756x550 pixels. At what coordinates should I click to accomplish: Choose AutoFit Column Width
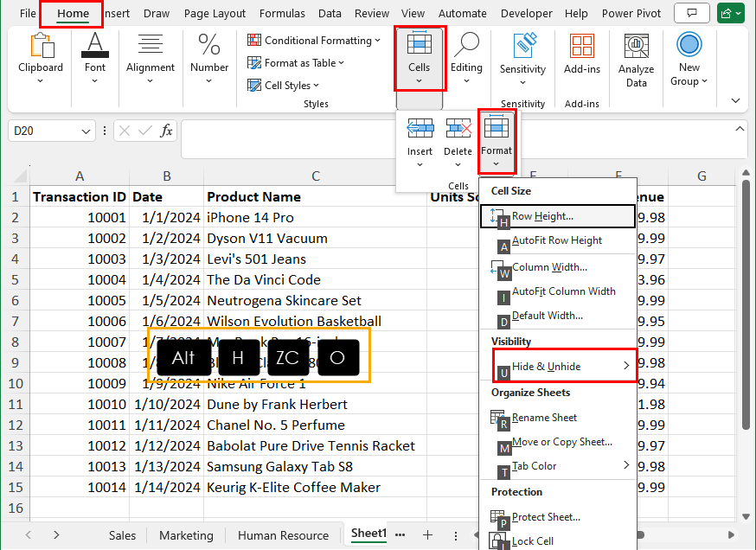click(x=558, y=291)
